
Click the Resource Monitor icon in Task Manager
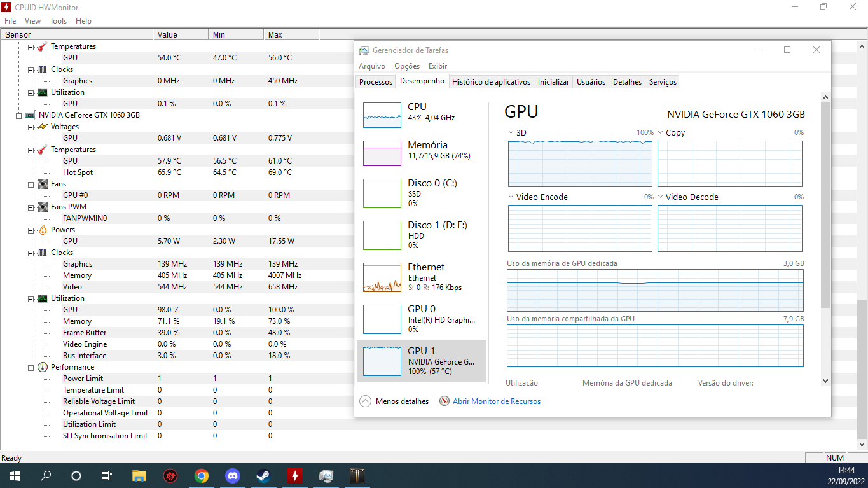444,401
